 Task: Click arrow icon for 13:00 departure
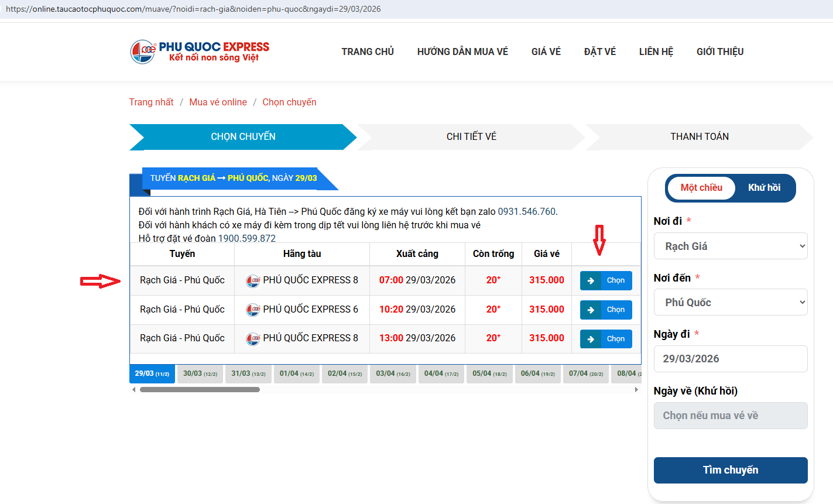pyautogui.click(x=591, y=340)
